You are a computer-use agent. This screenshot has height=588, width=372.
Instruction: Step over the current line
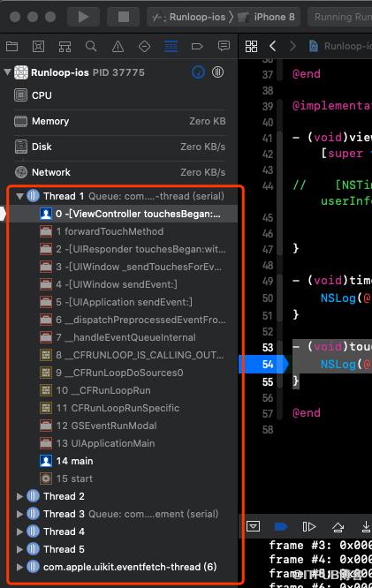338,526
